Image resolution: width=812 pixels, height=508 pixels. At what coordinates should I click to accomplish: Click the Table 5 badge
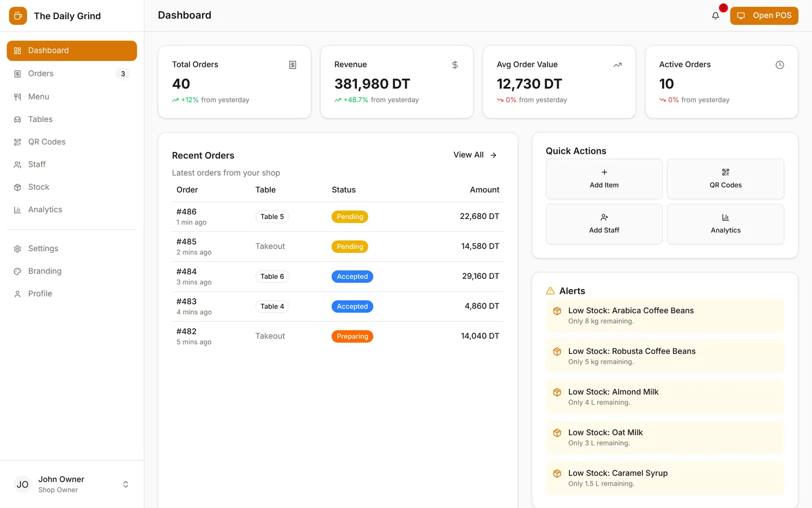272,217
